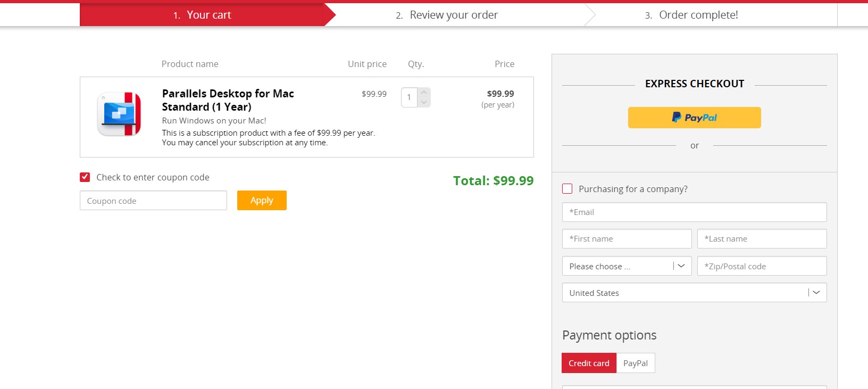Viewport: 868px width, 389px height.
Task: Expand the United States country dropdown
Action: [x=694, y=293]
